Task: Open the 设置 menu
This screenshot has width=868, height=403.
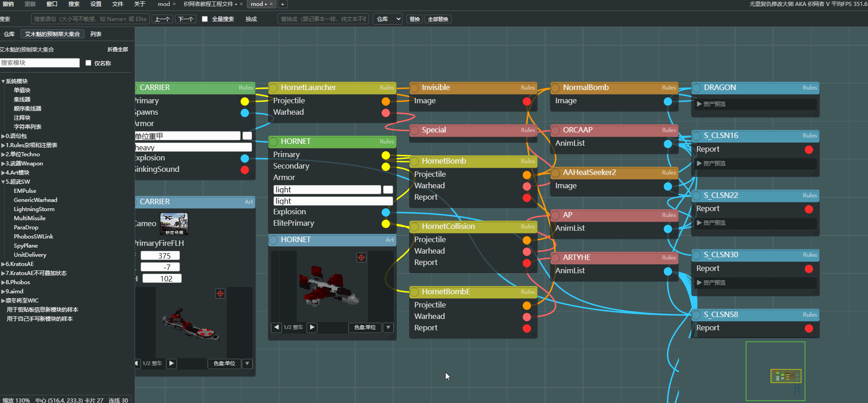Action: [96, 4]
